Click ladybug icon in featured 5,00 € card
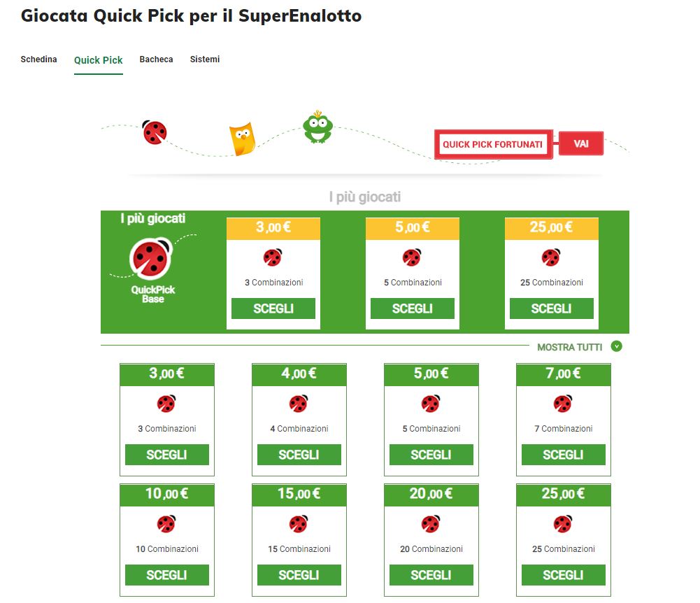Viewport: 700px width, 603px height. 412,257
